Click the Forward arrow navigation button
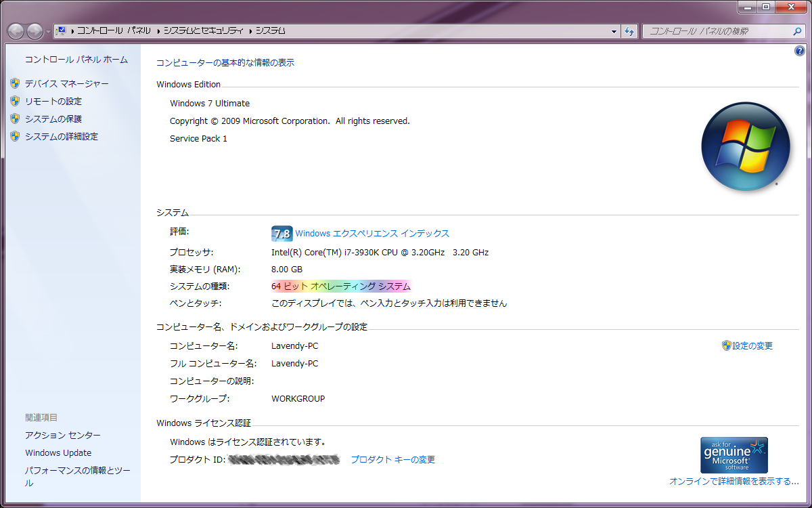 pos(35,31)
